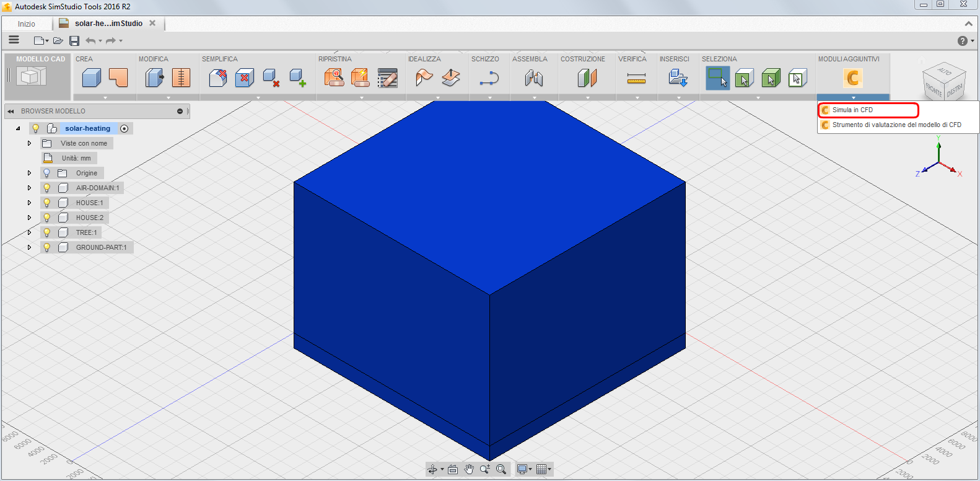Viewport: 980px width, 481px height.
Task: Click the FRONTE face of the view cube
Action: pos(933,91)
